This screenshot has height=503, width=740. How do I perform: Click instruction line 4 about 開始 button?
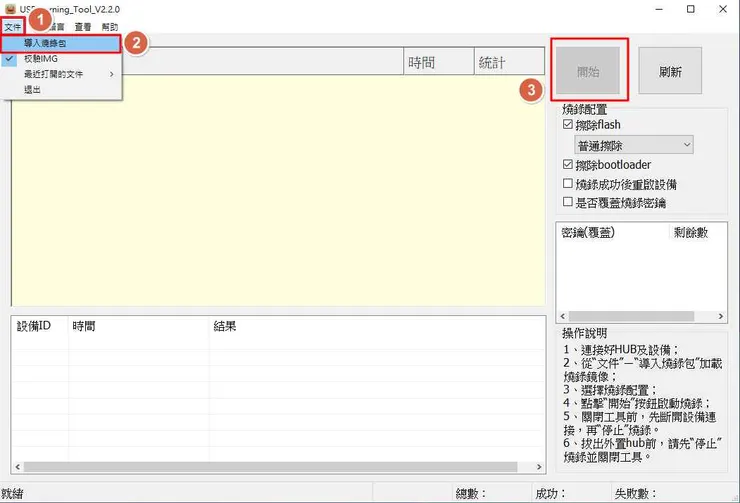click(x=637, y=403)
